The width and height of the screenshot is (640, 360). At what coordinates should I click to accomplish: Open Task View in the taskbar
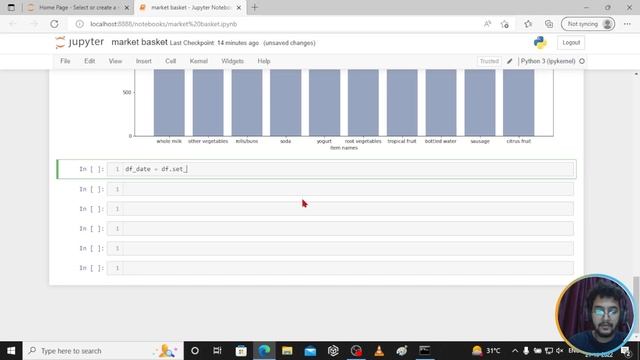click(x=217, y=351)
